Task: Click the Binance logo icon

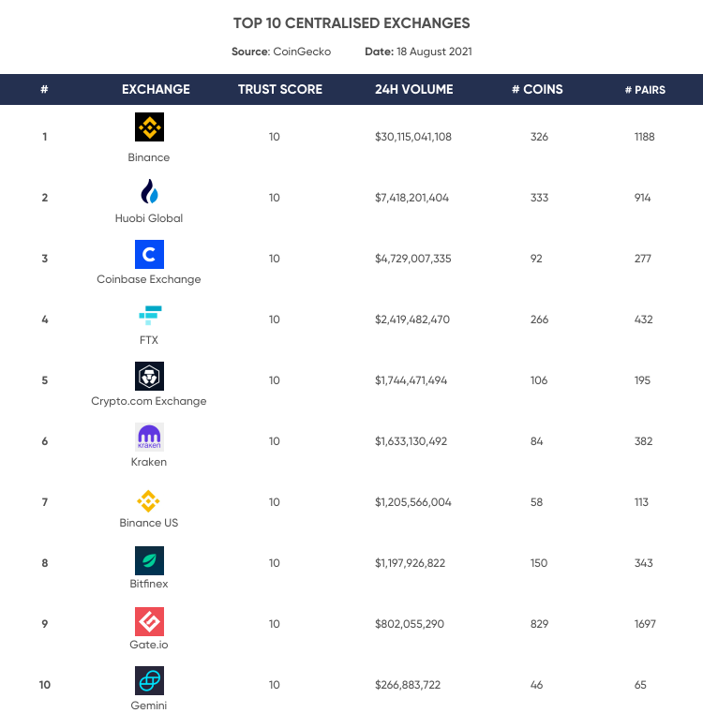Action: 149,126
